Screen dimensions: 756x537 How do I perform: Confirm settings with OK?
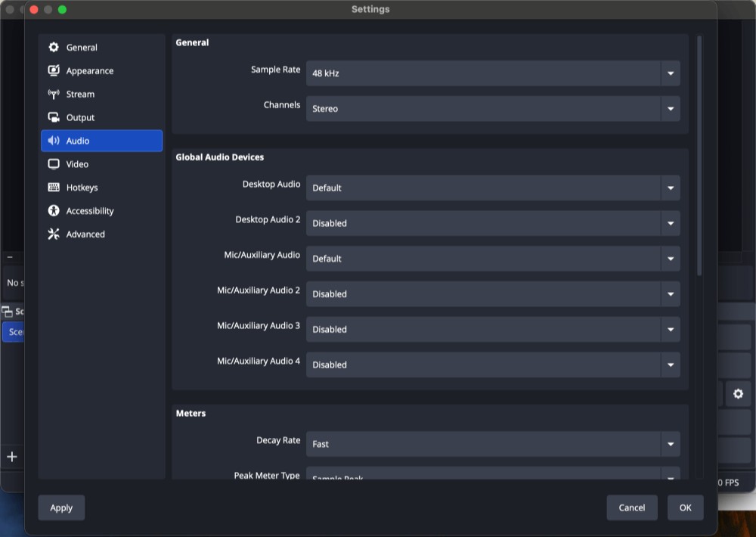point(685,508)
